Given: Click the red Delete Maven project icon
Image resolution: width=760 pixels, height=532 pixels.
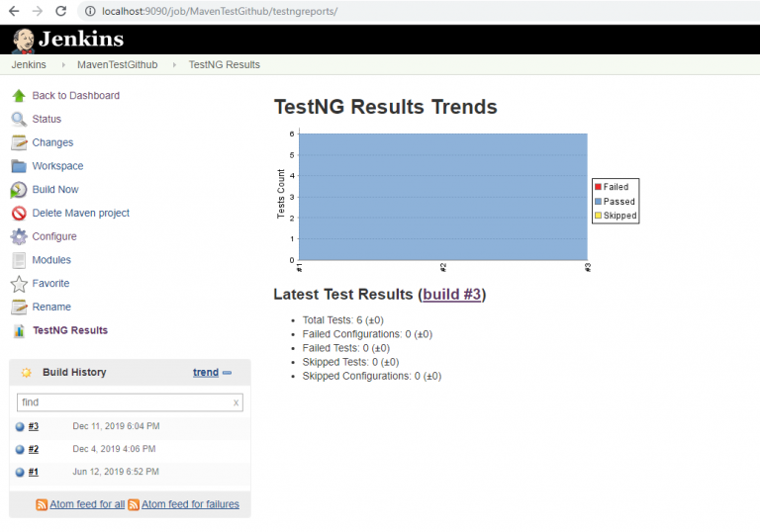Looking at the screenshot, I should [x=19, y=214].
